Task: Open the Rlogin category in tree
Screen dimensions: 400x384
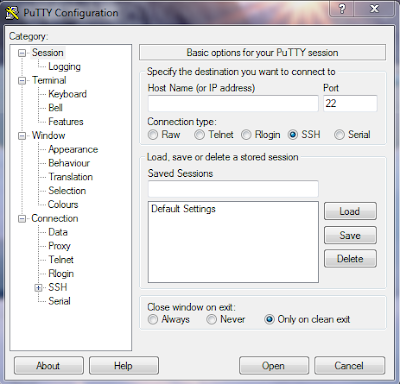Action: click(x=61, y=274)
